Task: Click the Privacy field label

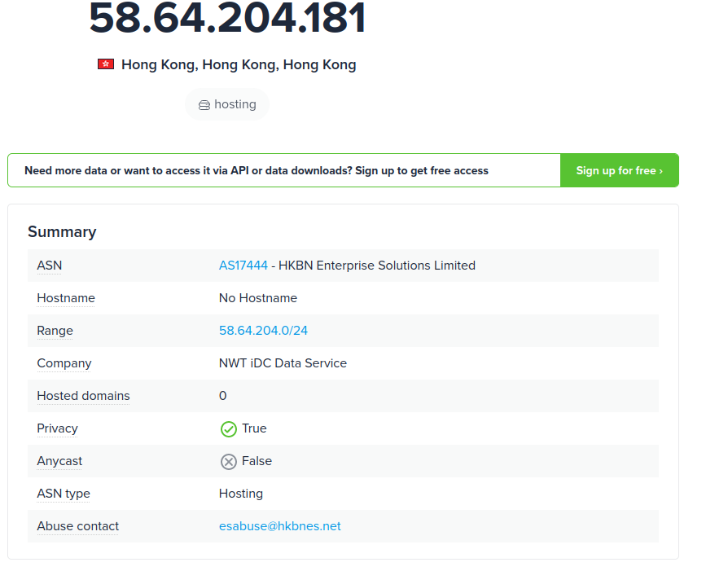Action: pos(57,428)
